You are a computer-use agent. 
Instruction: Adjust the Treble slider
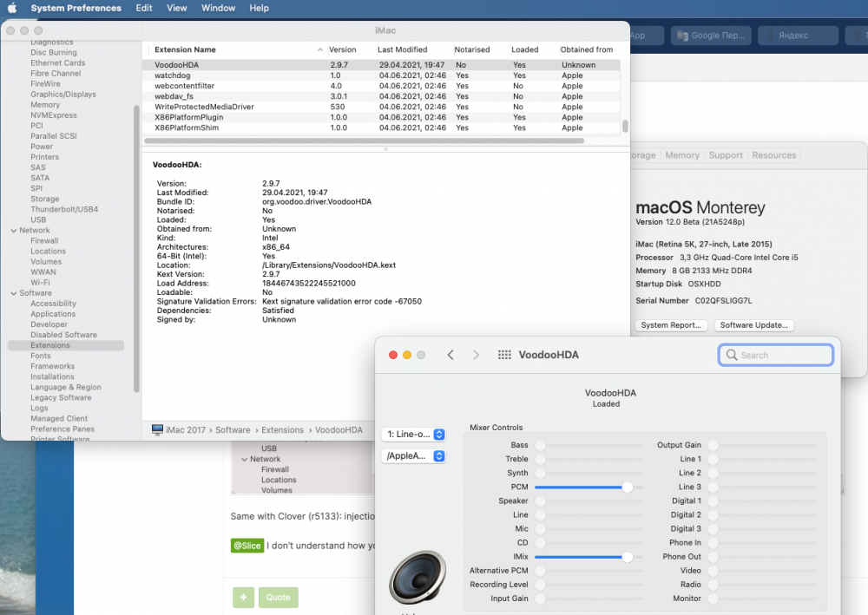coord(589,459)
